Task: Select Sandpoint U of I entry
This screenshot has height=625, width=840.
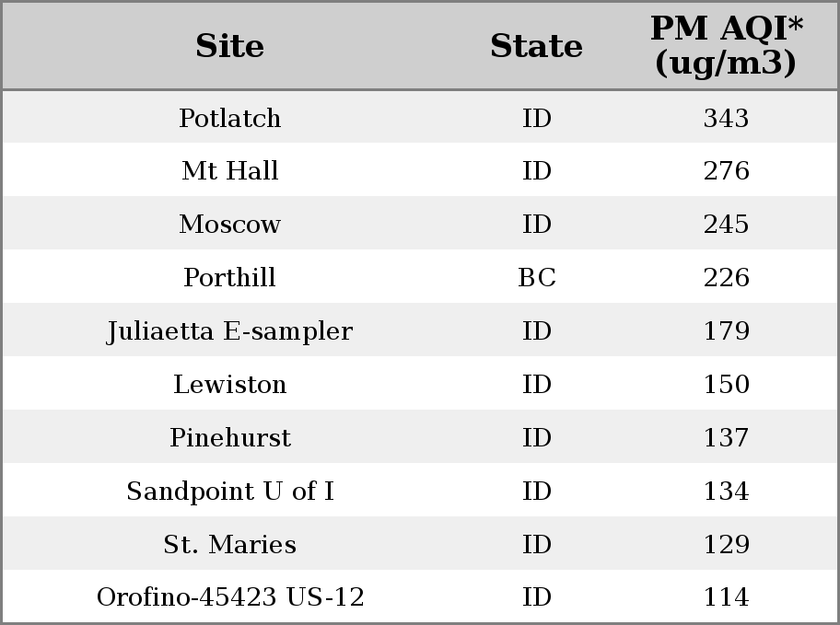Action: (230, 492)
